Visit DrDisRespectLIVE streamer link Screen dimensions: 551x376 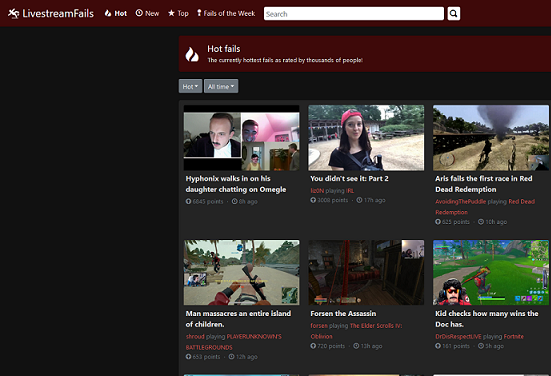[458, 336]
